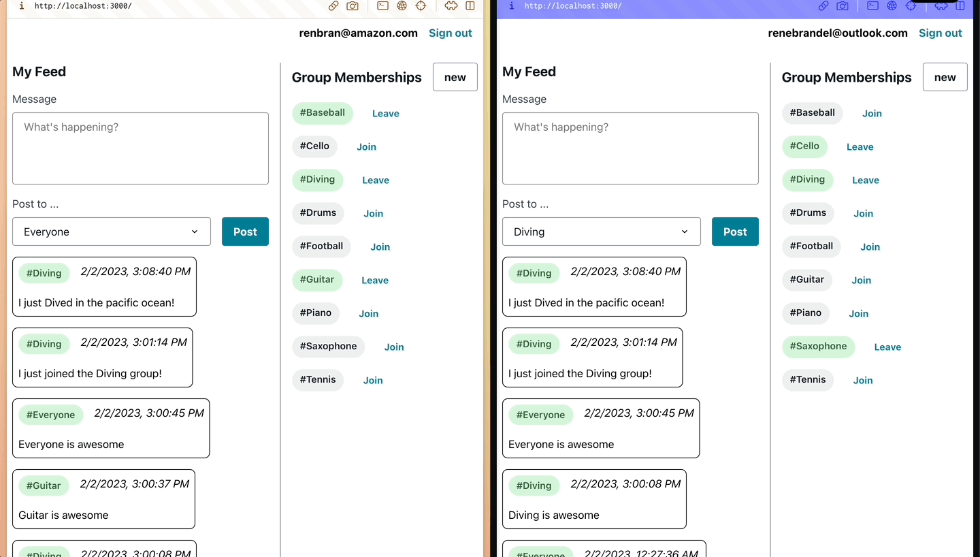Join the #Cello group in the left window
The height and width of the screenshot is (557, 980).
[366, 146]
